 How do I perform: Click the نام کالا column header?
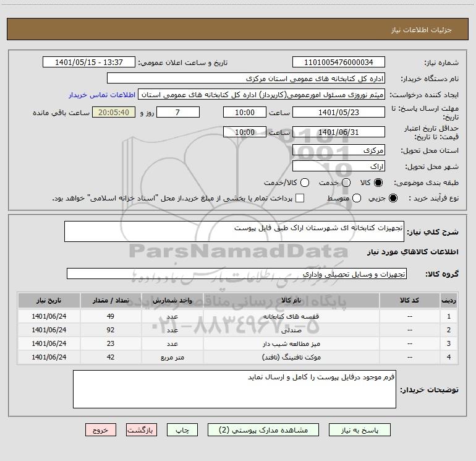tap(291, 301)
